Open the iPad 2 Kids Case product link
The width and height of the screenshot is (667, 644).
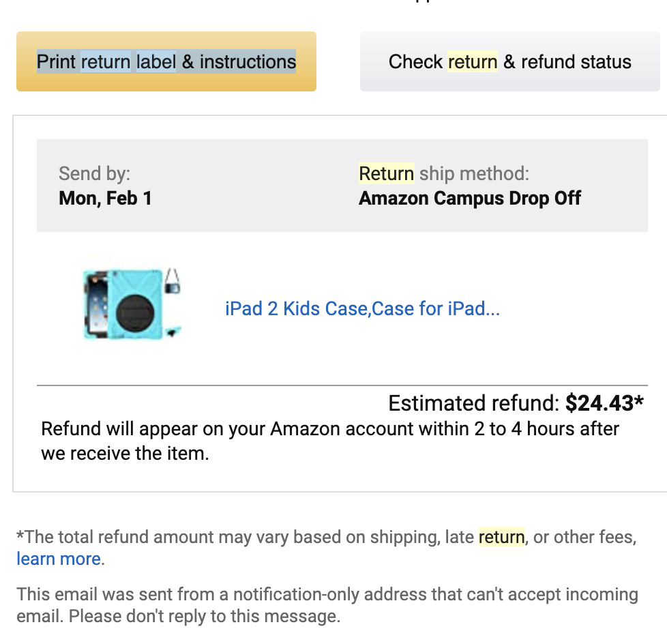pyautogui.click(x=362, y=308)
